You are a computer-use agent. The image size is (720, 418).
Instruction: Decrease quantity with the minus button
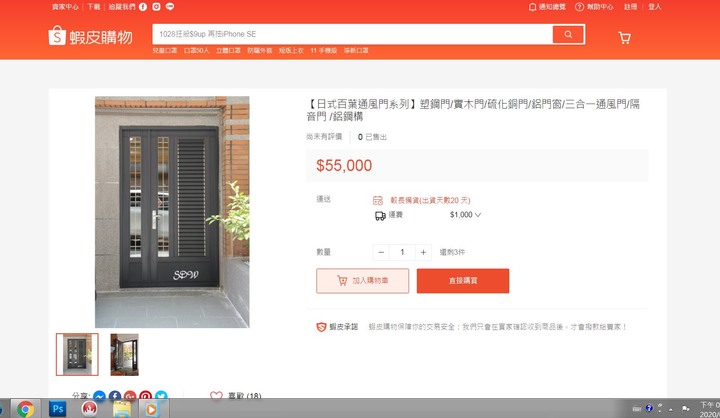coord(381,252)
